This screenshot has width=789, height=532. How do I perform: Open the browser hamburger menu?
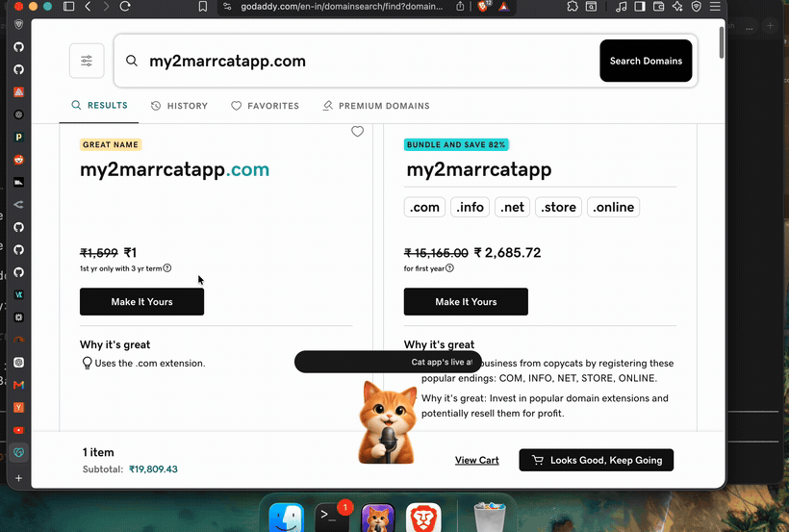pos(715,7)
